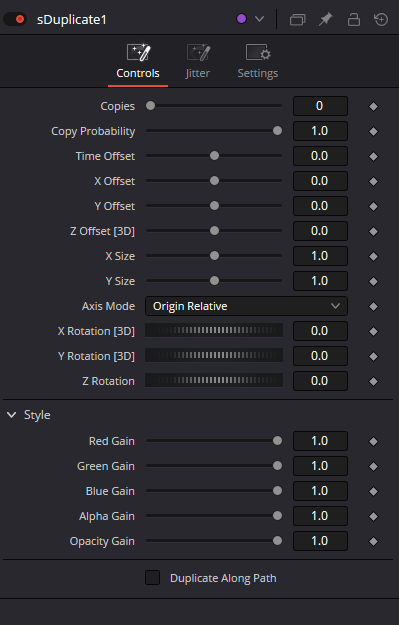Click the Y Size slider handle
399x625 pixels.
[214, 281]
